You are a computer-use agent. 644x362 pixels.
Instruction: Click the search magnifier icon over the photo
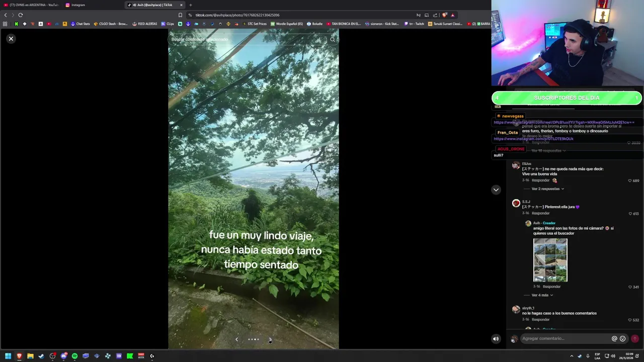(333, 39)
